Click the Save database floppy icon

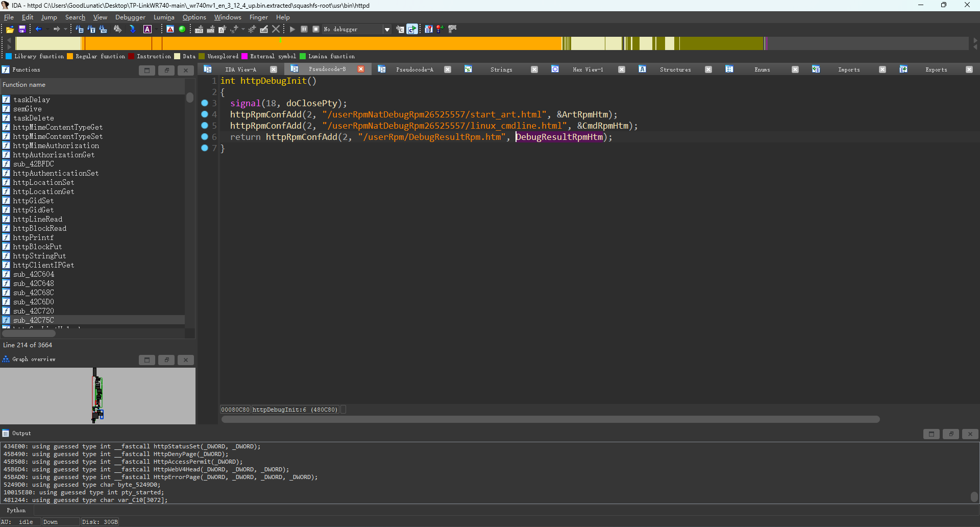click(x=22, y=30)
